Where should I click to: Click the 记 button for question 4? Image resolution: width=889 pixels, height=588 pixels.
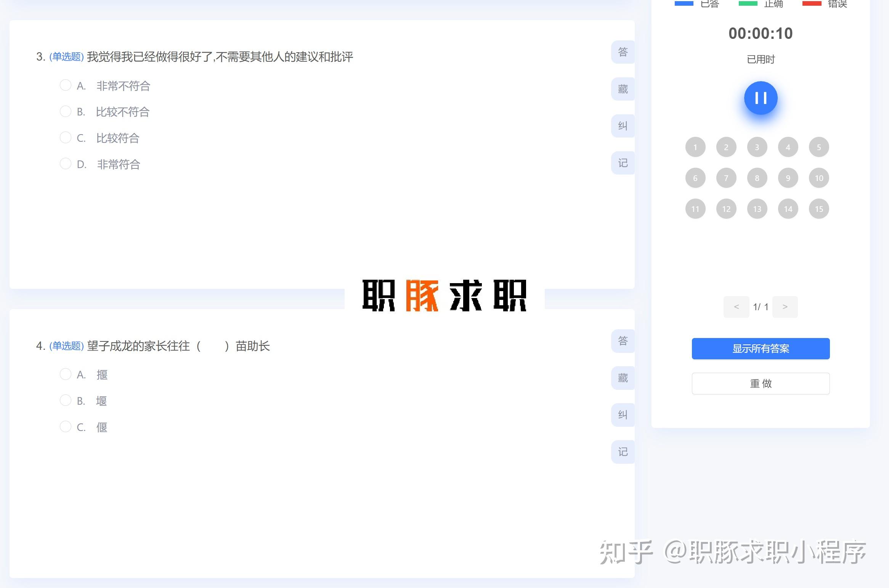pos(623,452)
